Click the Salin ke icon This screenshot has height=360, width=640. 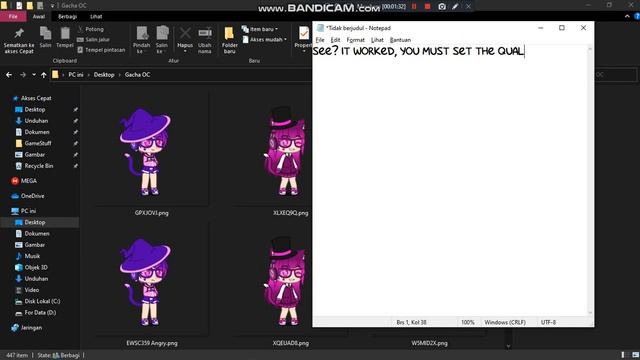click(162, 33)
